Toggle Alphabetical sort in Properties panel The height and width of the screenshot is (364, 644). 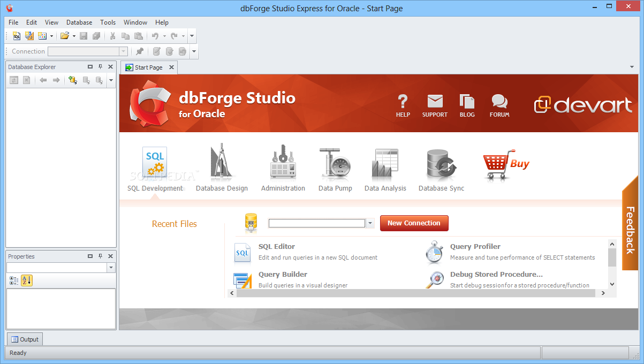coord(27,280)
